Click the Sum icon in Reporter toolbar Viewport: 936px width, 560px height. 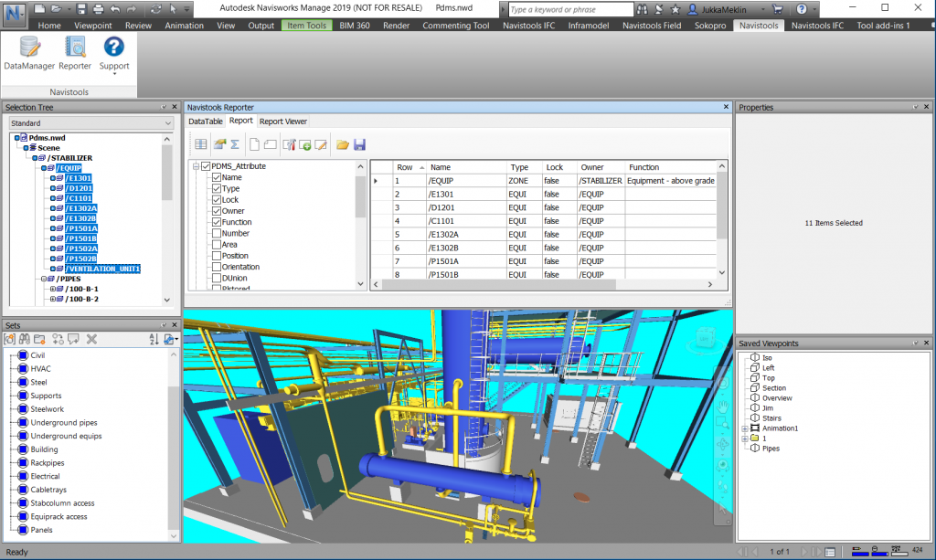(235, 143)
